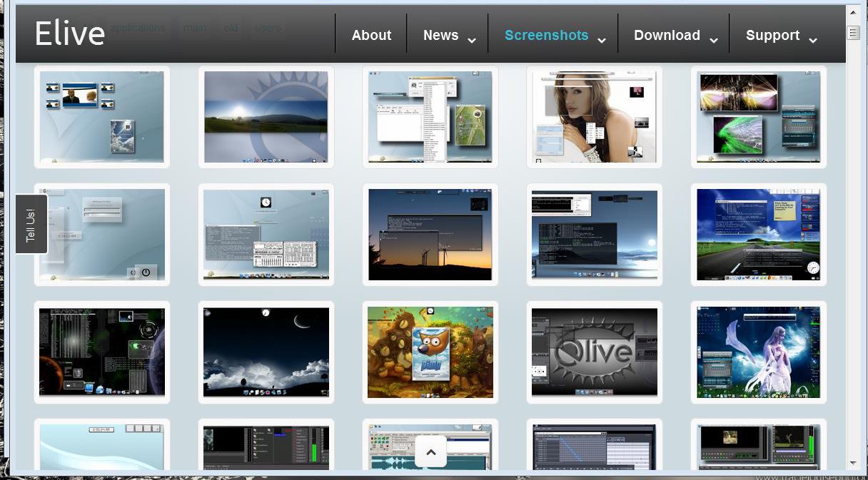Select the Screenshots menu item
868x480 pixels.
pyautogui.click(x=546, y=35)
